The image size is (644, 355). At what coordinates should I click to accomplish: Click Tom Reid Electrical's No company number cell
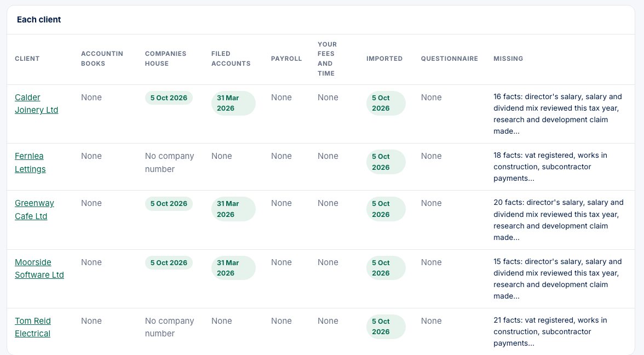[169, 327]
